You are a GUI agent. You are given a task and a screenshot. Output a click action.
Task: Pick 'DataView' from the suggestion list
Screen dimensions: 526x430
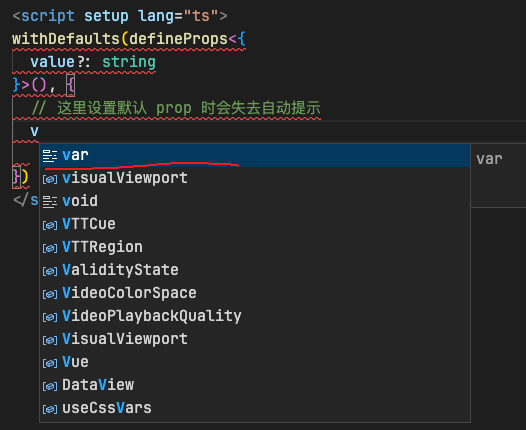[x=255, y=385]
